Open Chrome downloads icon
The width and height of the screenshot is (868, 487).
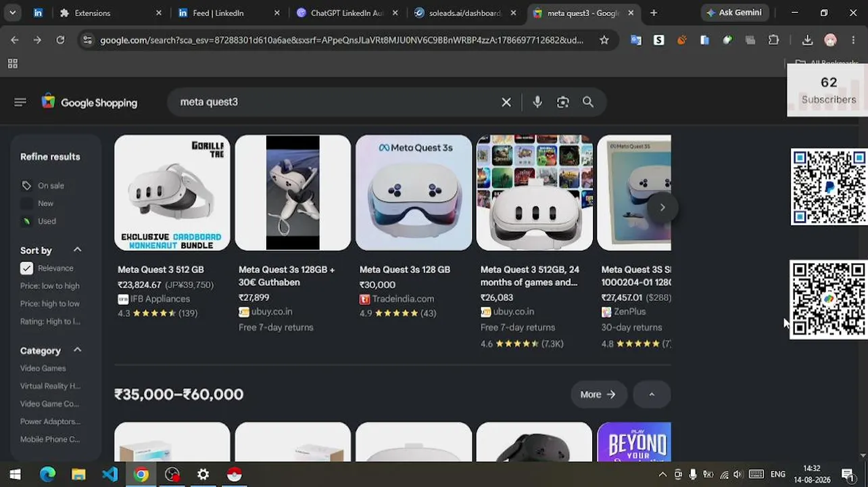(x=807, y=40)
